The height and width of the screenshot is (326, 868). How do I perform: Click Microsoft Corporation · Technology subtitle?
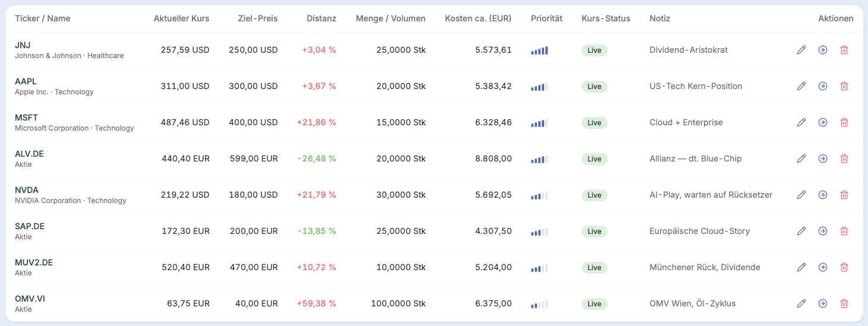click(74, 128)
